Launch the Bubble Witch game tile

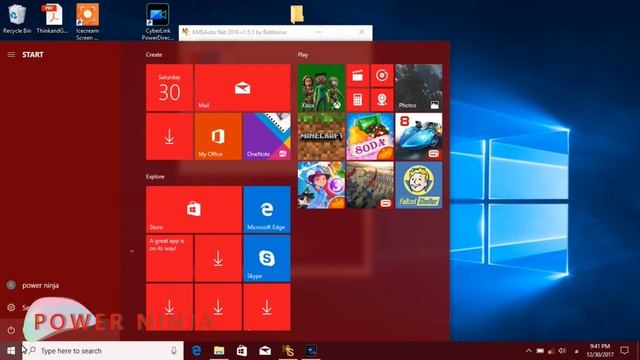(x=321, y=185)
